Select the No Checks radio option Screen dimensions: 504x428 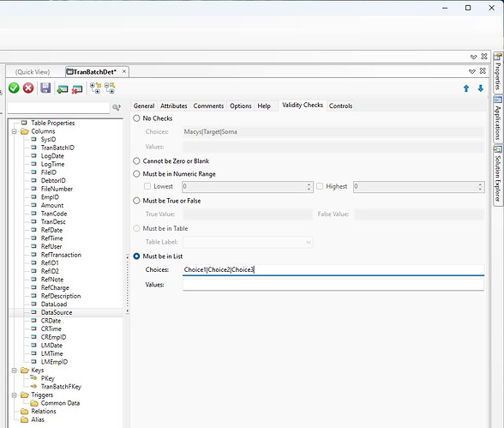pyautogui.click(x=136, y=118)
